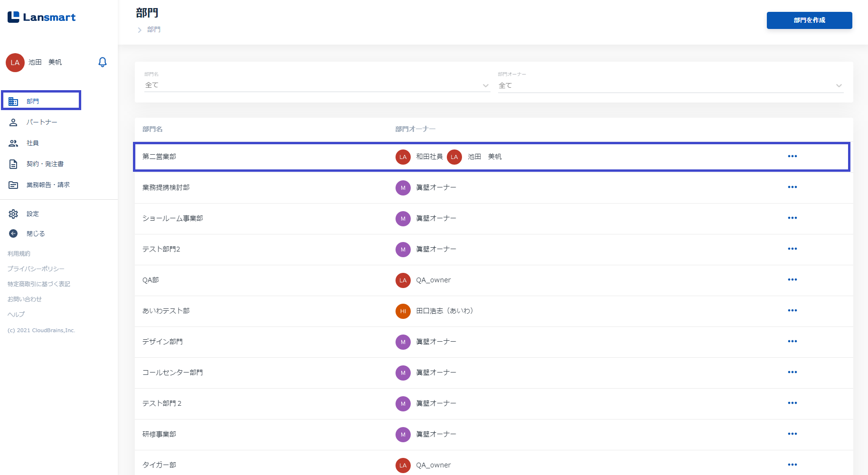Click the Lansmart logo
This screenshot has width=868, height=475.
click(x=42, y=17)
